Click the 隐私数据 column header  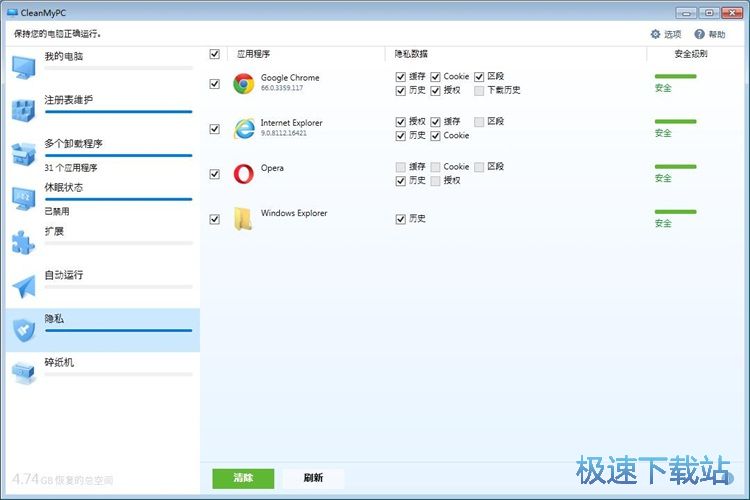click(x=411, y=54)
